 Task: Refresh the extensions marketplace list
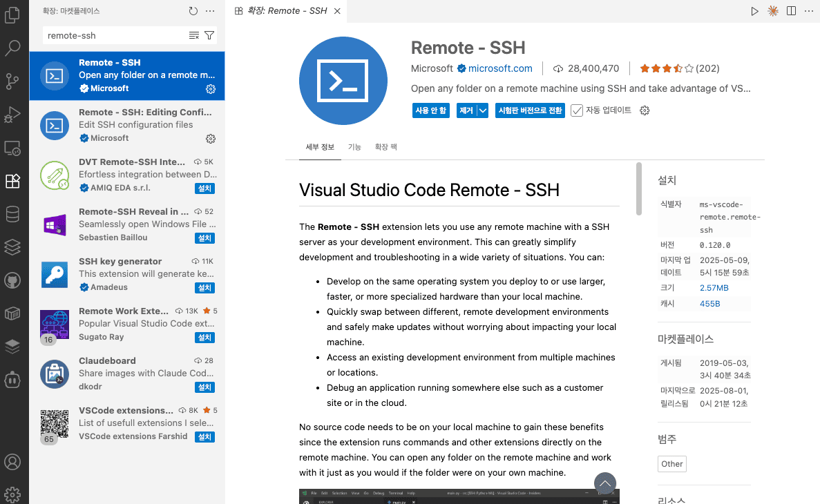pyautogui.click(x=193, y=11)
